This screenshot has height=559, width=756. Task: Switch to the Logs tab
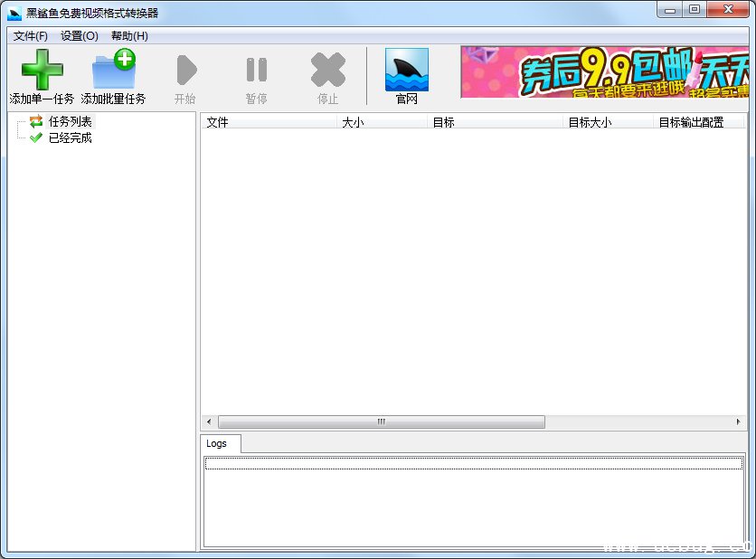click(x=217, y=443)
